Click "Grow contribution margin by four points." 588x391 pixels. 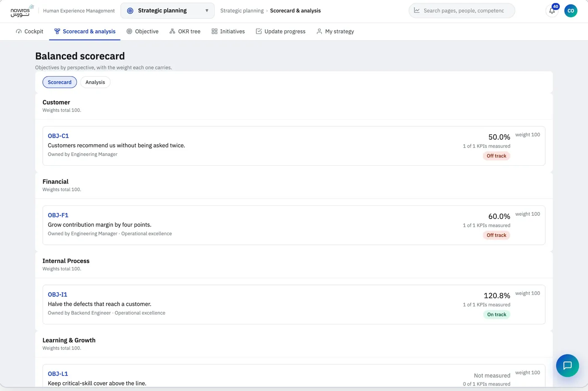tap(100, 225)
